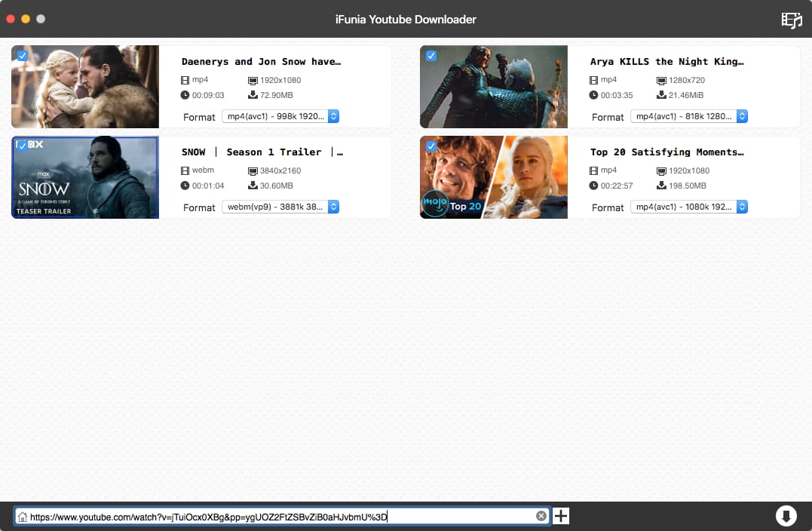This screenshot has height=531, width=812.
Task: Open format dropdown for Arya KILLS video
Action: (689, 116)
